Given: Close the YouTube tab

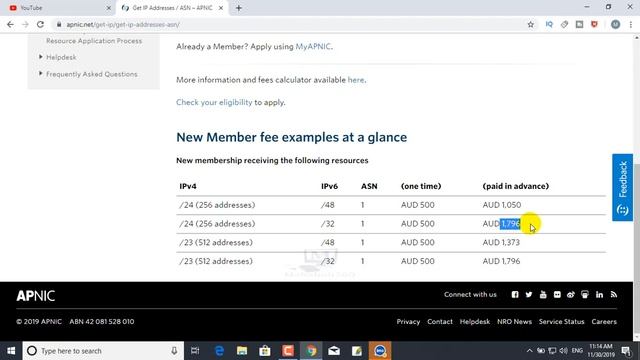Looking at the screenshot, I should pos(109,8).
